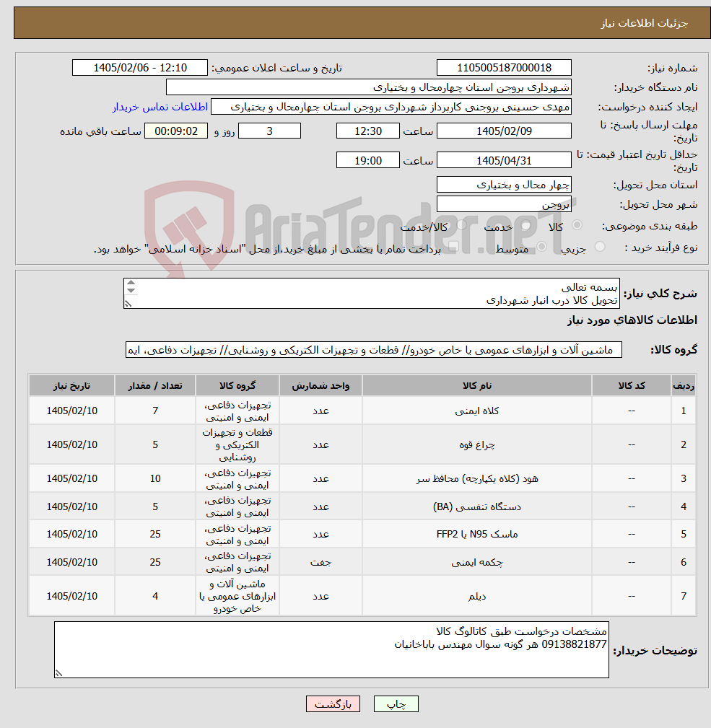Click the گروه کالا column header

[x=237, y=385]
